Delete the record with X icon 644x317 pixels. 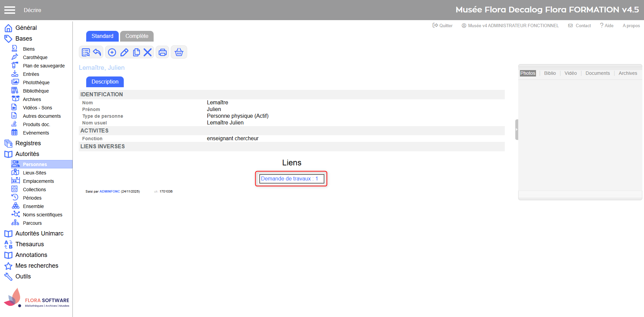148,52
